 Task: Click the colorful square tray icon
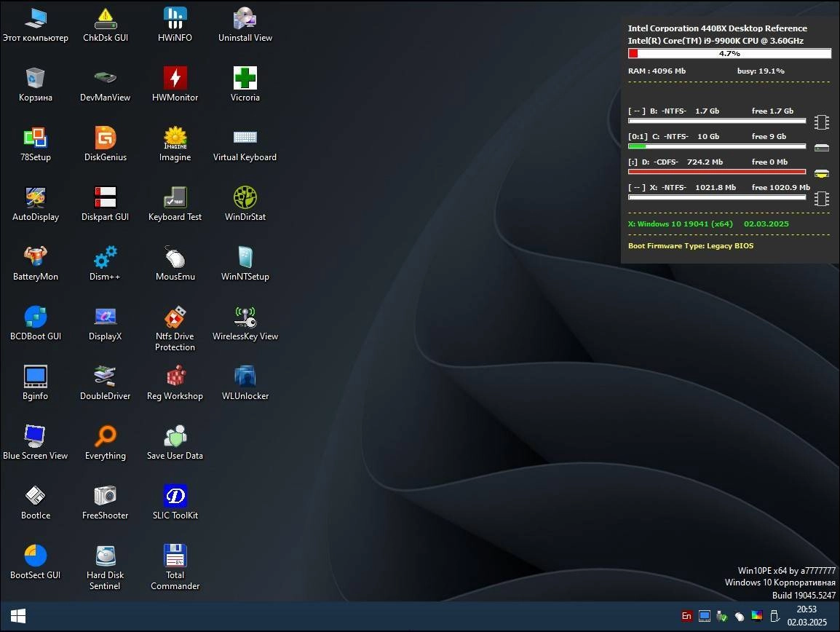756,616
